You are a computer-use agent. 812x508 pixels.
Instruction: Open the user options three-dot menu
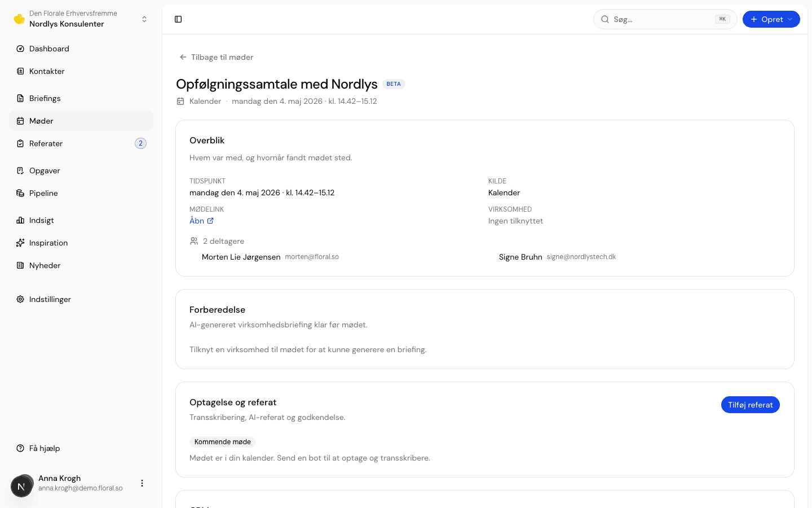pyautogui.click(x=142, y=483)
